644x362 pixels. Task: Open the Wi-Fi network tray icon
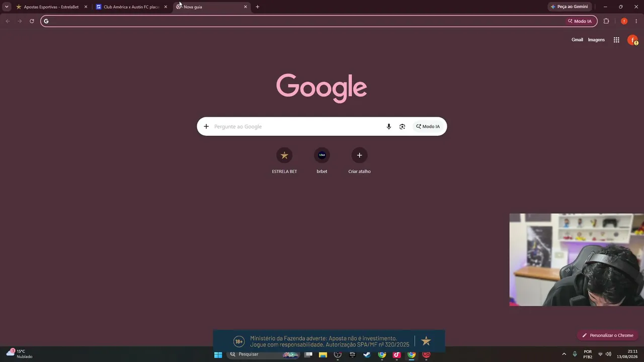click(600, 354)
